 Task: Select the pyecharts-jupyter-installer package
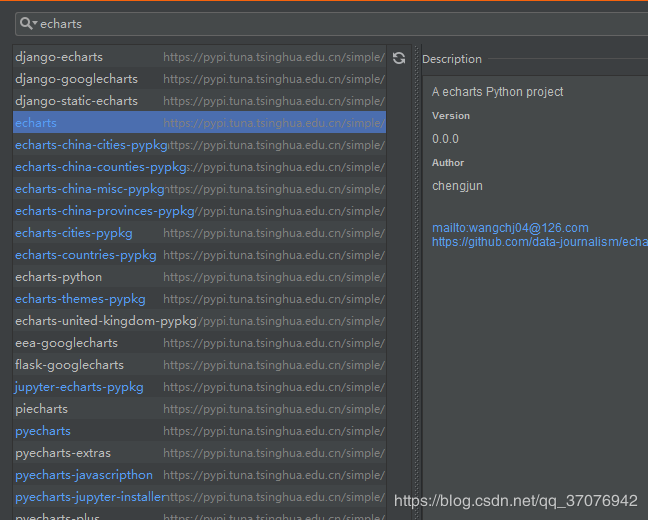click(x=200, y=497)
